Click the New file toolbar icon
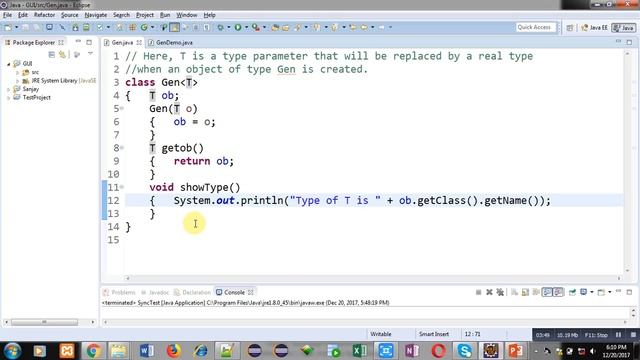 click(x=8, y=27)
